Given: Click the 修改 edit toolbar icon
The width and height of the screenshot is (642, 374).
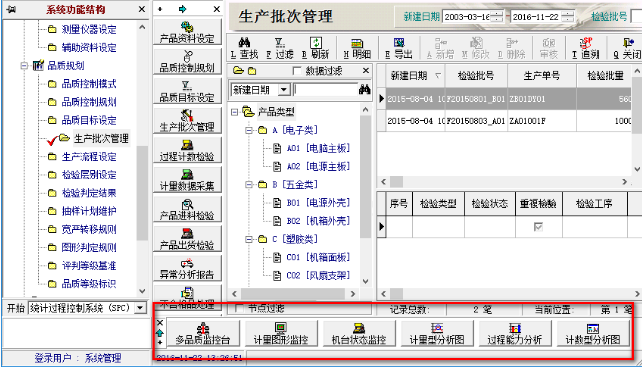Looking at the screenshot, I should pyautogui.click(x=476, y=48).
